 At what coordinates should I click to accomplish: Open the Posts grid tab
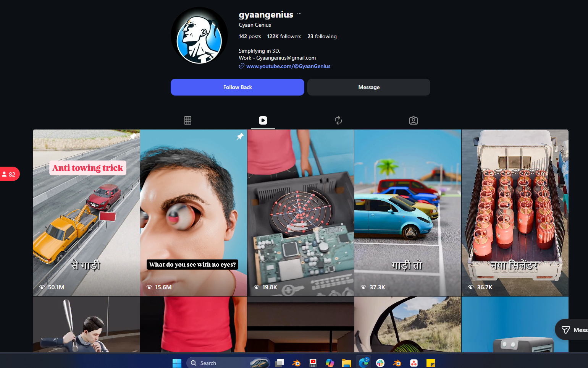(x=188, y=120)
